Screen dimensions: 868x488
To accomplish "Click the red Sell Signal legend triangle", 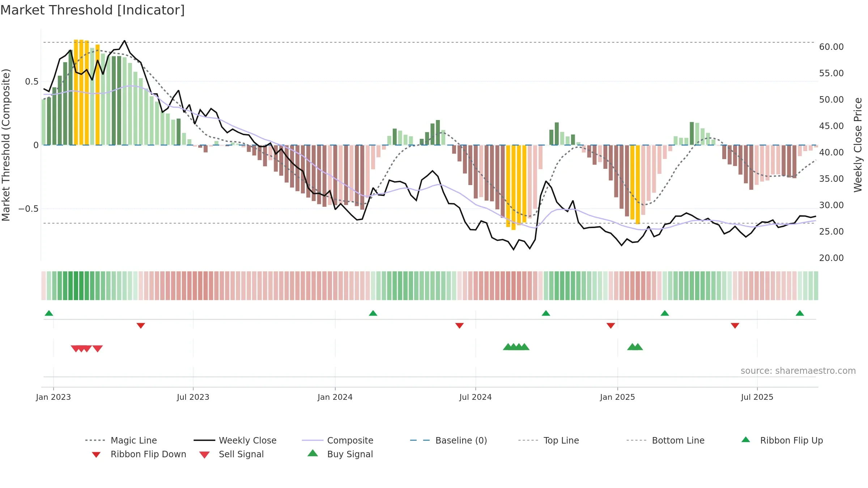I will (204, 455).
